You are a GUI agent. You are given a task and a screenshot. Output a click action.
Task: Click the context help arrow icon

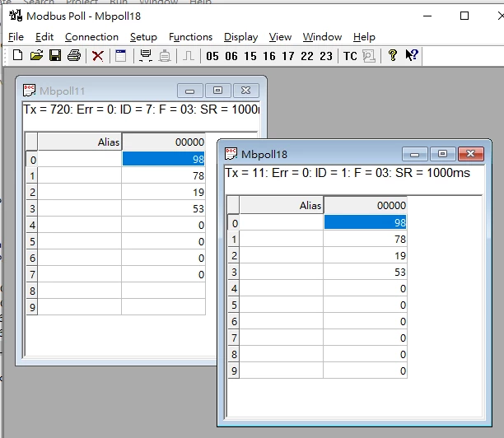(x=412, y=55)
